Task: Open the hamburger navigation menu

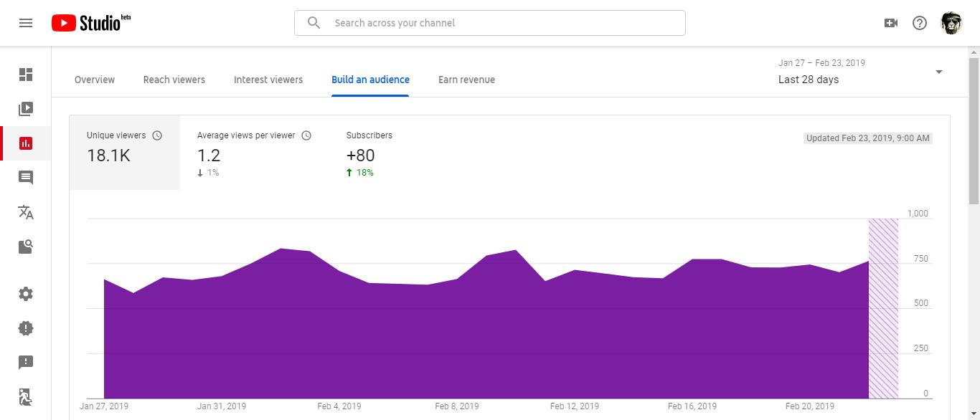Action: click(x=26, y=23)
